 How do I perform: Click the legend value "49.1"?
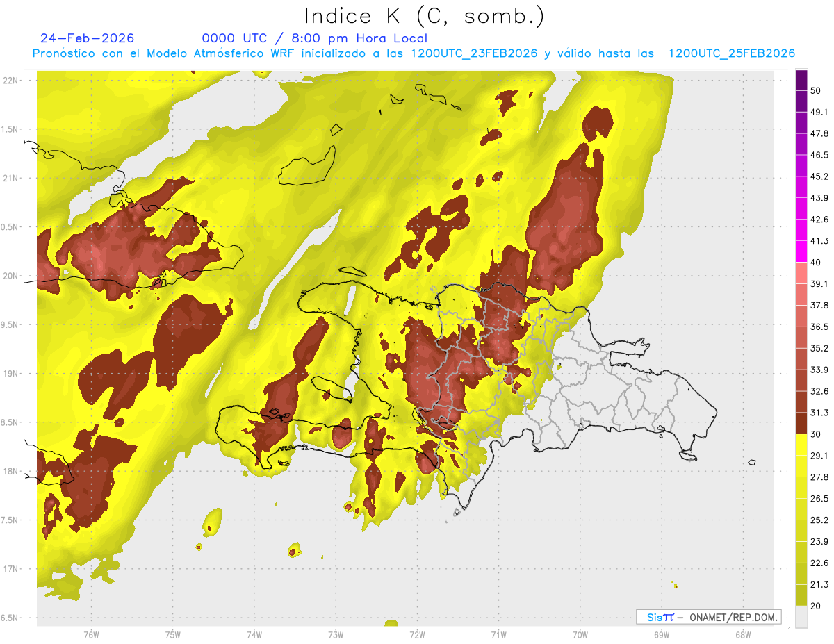(x=819, y=113)
